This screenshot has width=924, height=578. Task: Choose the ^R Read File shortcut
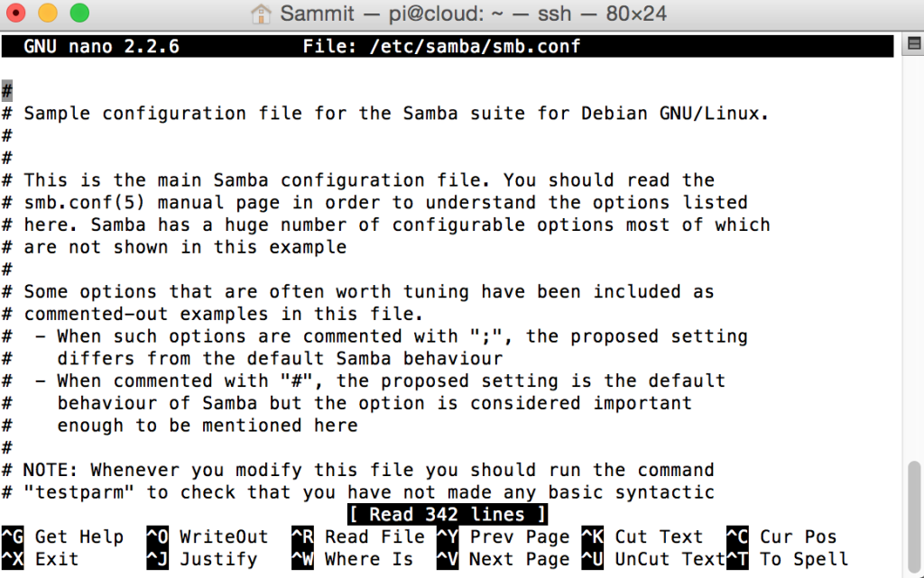(357, 537)
